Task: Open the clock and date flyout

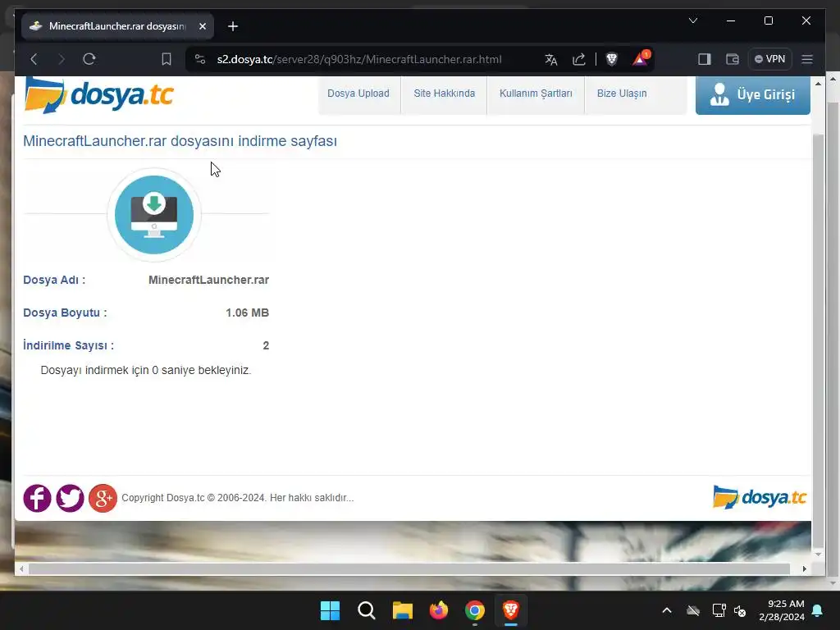Action: (782, 610)
